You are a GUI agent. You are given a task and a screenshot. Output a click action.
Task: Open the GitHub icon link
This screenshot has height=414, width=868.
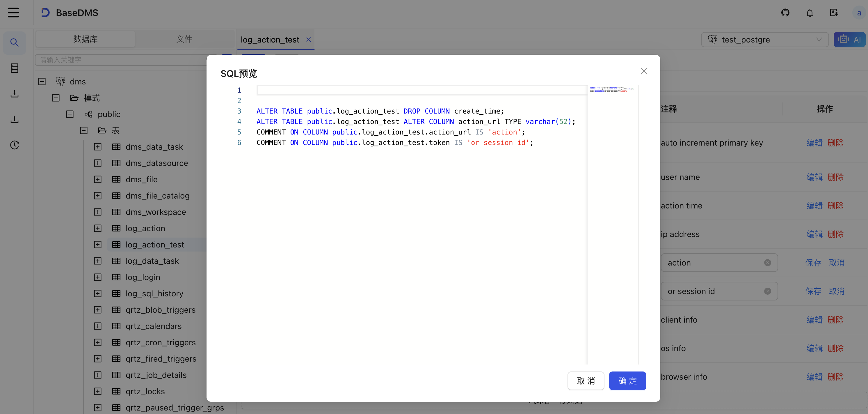coord(785,13)
